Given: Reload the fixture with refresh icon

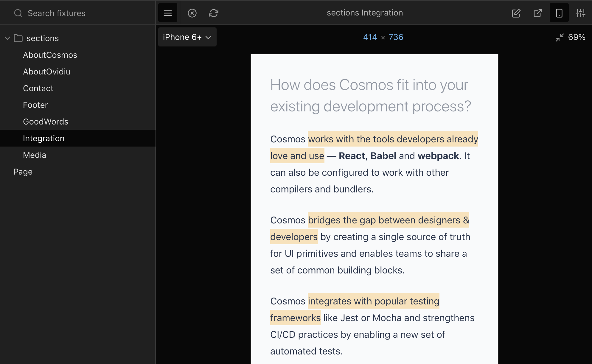Looking at the screenshot, I should coord(214,13).
